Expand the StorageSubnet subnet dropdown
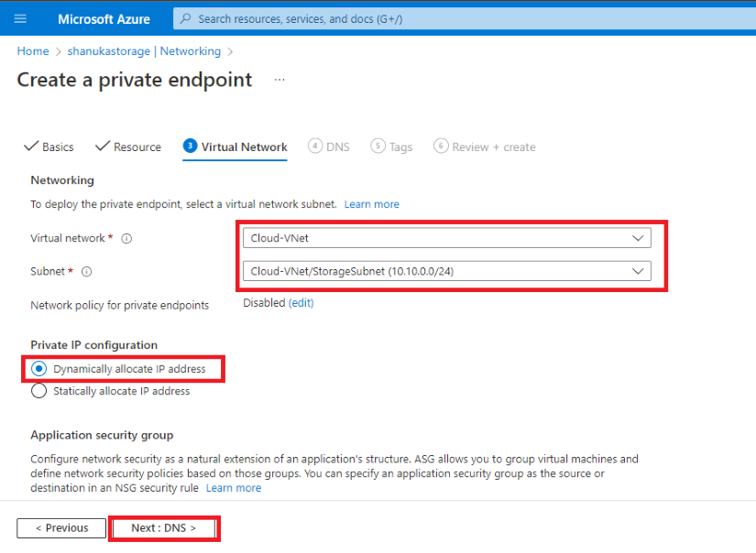756x553 pixels. pyautogui.click(x=447, y=271)
